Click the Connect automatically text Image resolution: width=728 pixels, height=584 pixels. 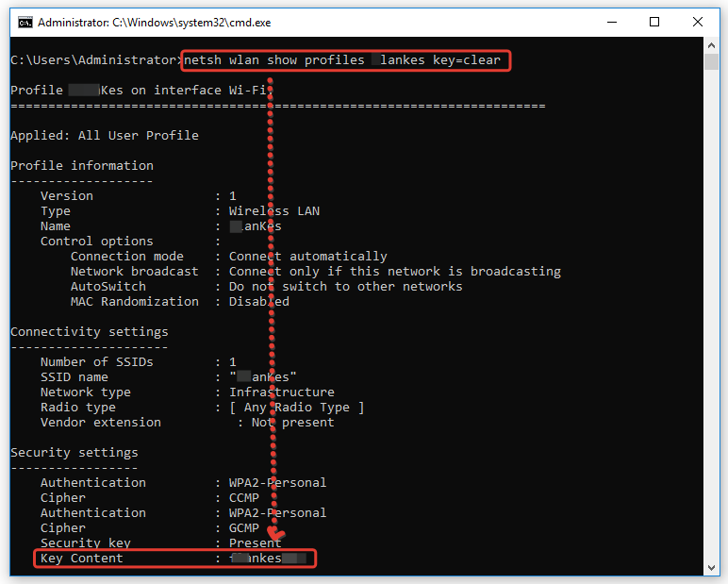point(307,257)
